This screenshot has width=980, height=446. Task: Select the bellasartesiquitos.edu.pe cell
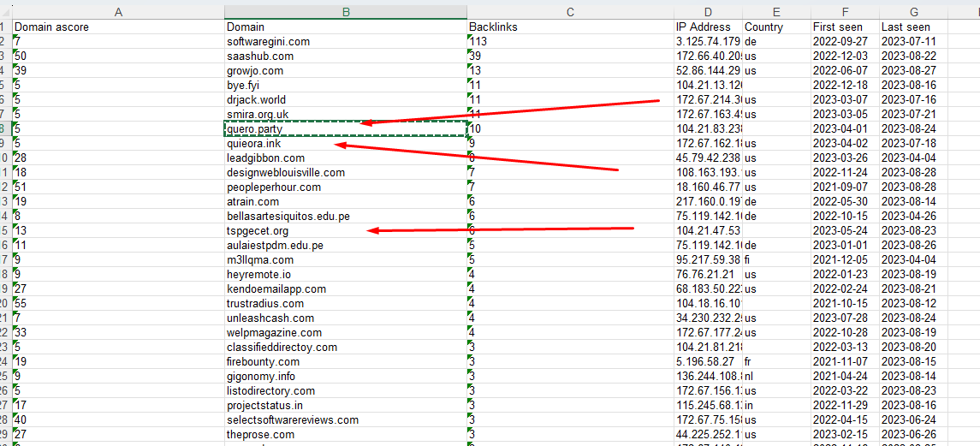click(x=346, y=216)
